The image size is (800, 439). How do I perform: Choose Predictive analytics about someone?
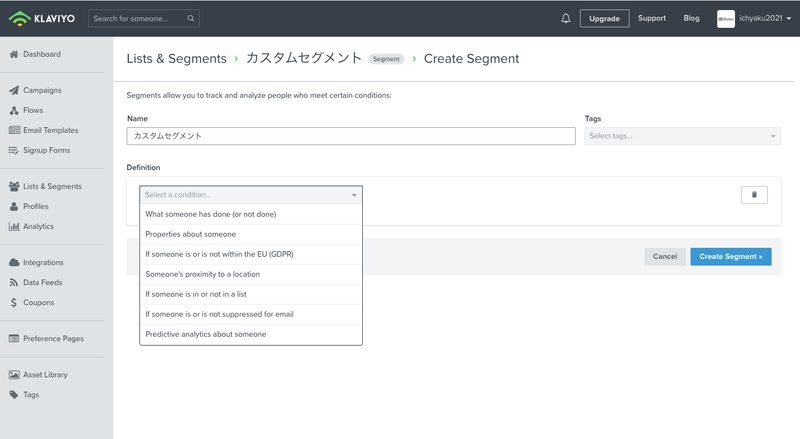tap(251, 334)
